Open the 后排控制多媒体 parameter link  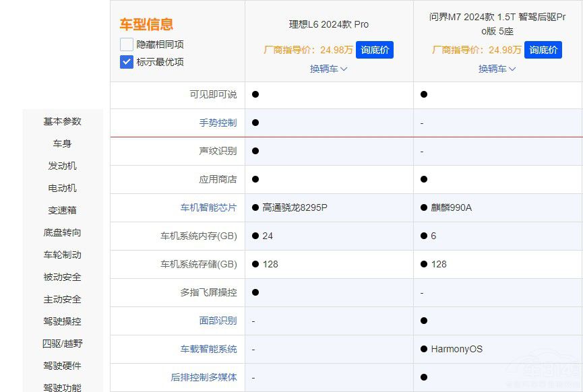[x=204, y=377]
